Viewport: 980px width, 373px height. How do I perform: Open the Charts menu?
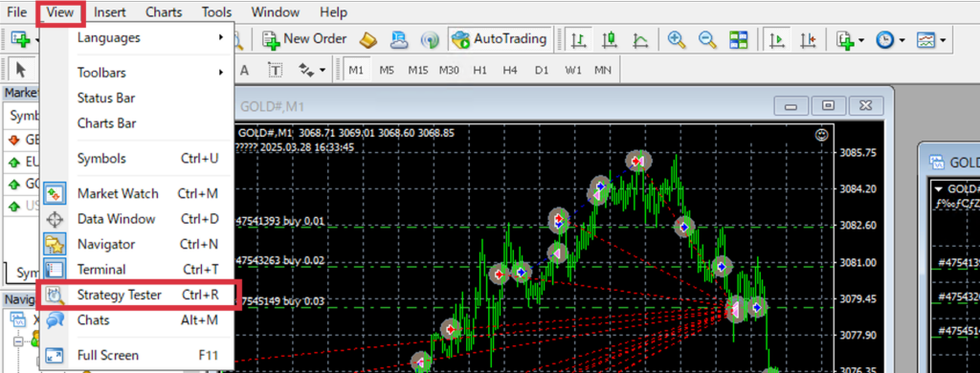click(164, 11)
